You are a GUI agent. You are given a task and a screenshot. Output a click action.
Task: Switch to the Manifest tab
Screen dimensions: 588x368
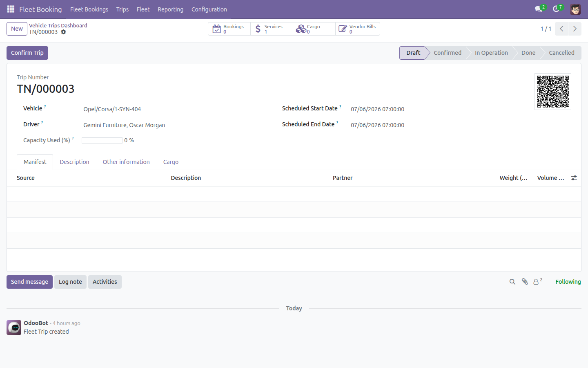click(x=35, y=162)
